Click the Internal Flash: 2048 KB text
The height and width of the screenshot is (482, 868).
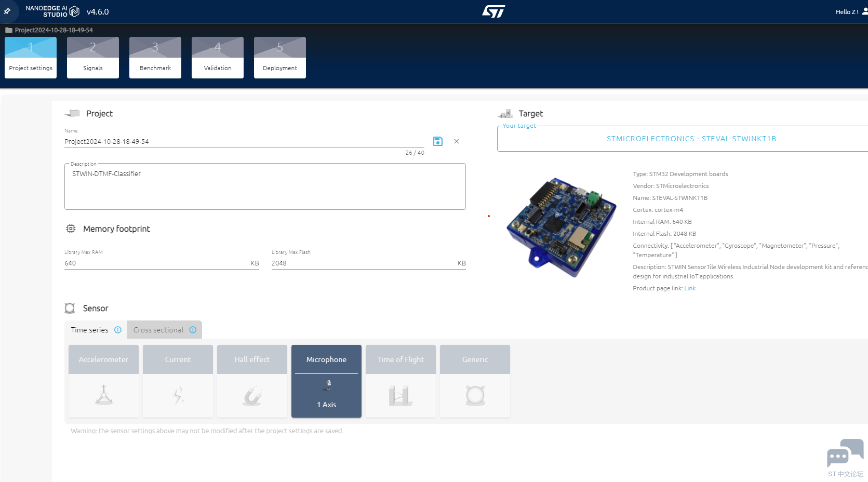[x=664, y=234]
